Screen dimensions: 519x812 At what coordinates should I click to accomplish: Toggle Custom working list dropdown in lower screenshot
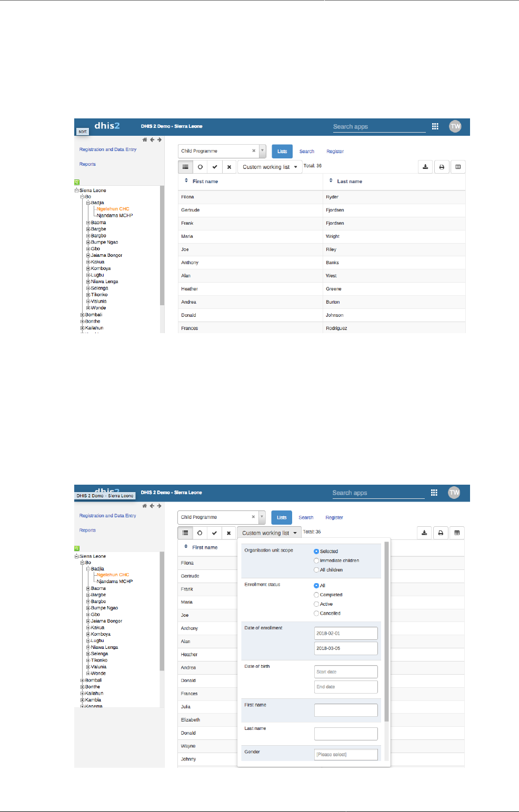270,533
